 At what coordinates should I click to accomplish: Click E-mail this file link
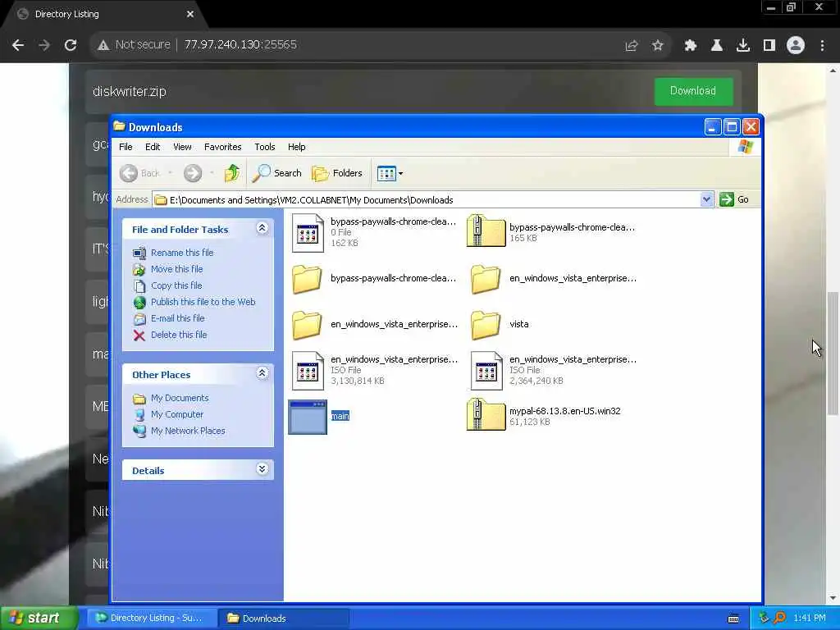[x=178, y=318]
